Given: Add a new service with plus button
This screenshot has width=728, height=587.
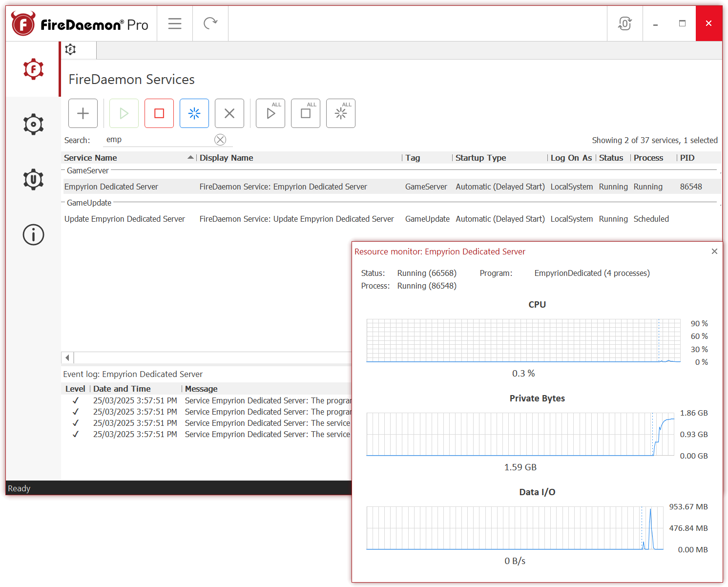Looking at the screenshot, I should (x=83, y=113).
